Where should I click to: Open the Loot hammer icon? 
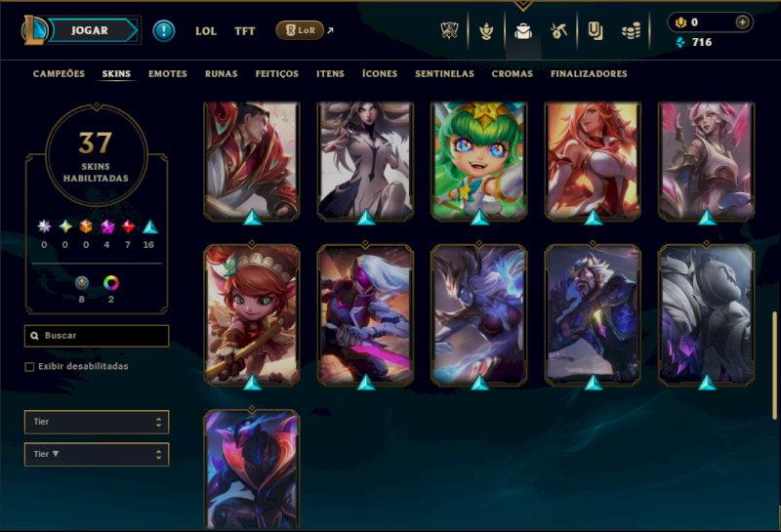coord(558,31)
